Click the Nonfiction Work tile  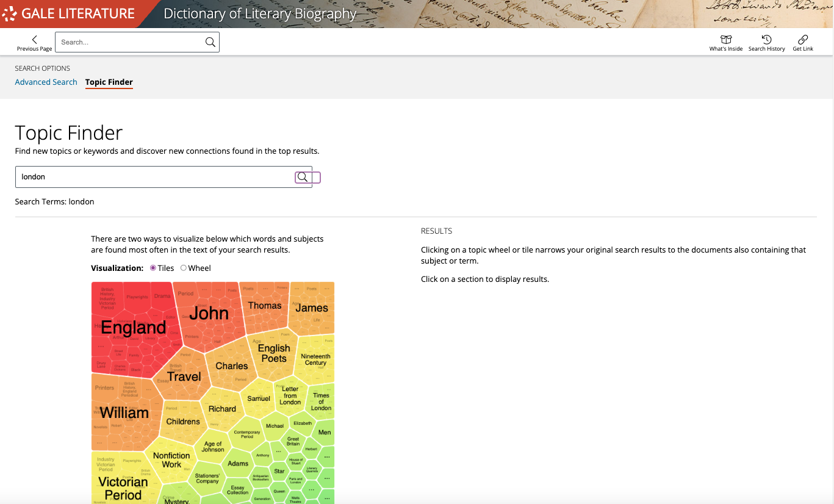[x=171, y=460]
